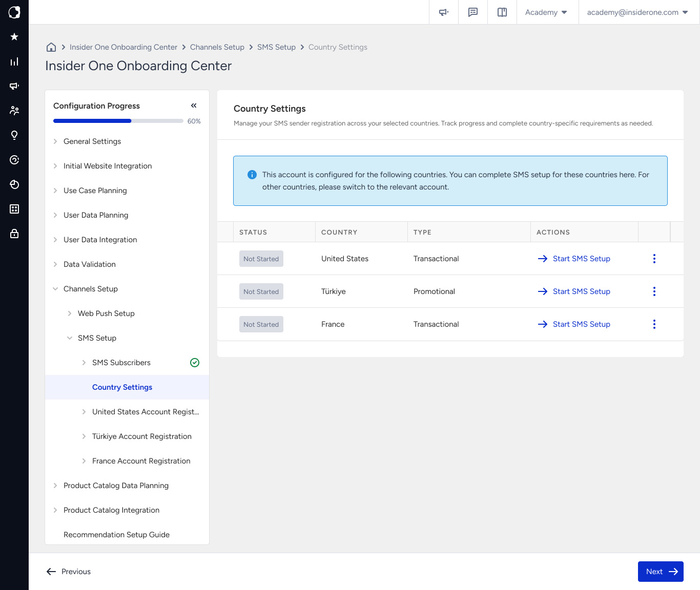700x590 pixels.
Task: Open the bar chart analytics sidebar icon
Action: coord(14,61)
